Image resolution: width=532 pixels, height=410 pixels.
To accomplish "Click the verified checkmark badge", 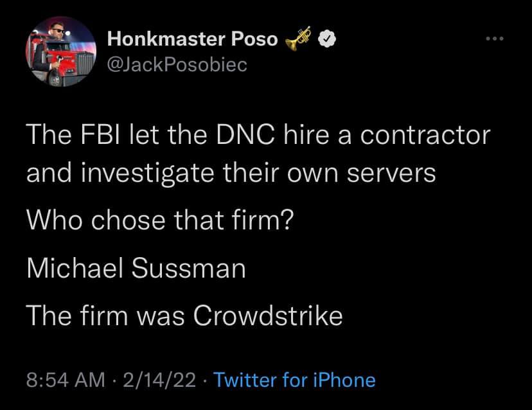I will coord(327,39).
